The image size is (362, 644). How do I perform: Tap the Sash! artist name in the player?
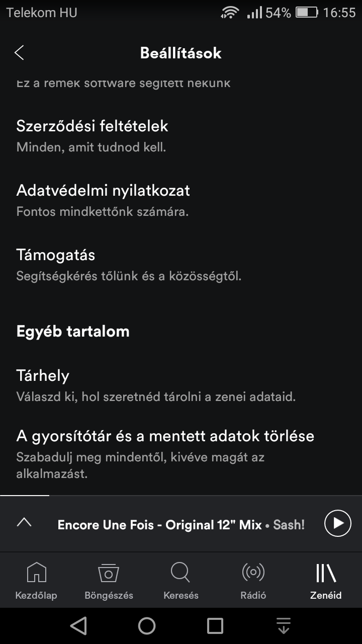point(289,525)
